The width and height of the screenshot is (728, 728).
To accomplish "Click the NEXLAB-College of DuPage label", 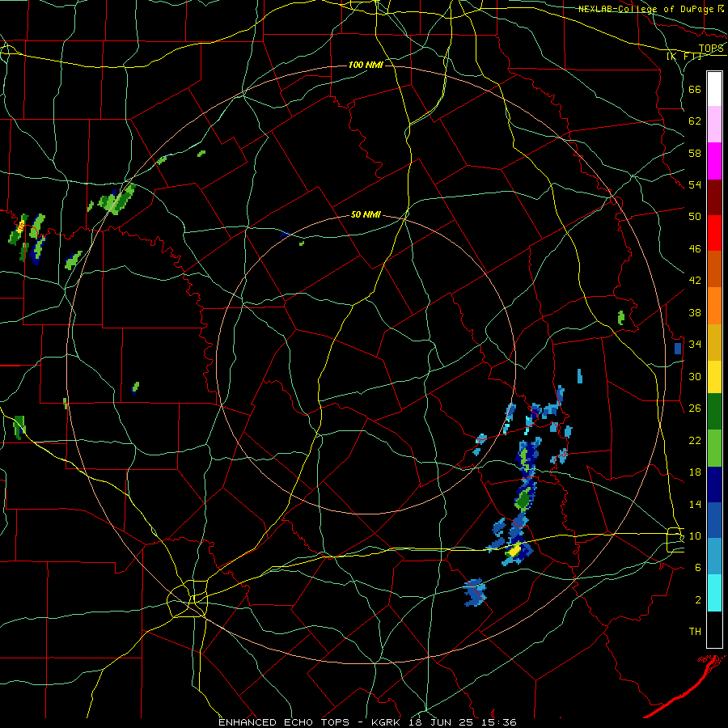I will pyautogui.click(x=647, y=9).
